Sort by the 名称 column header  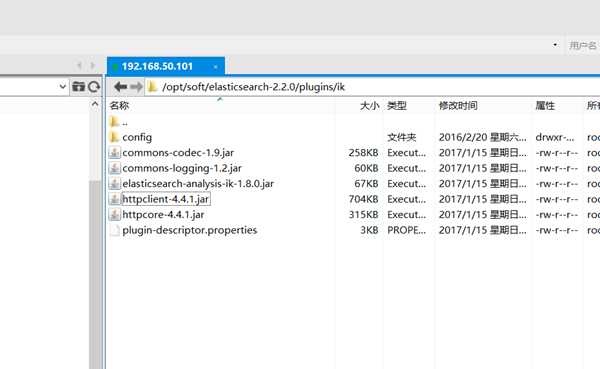[119, 106]
